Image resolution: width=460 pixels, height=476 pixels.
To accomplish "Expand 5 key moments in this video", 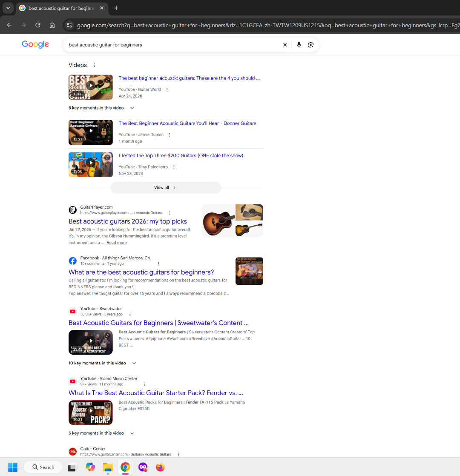I will coord(101,433).
